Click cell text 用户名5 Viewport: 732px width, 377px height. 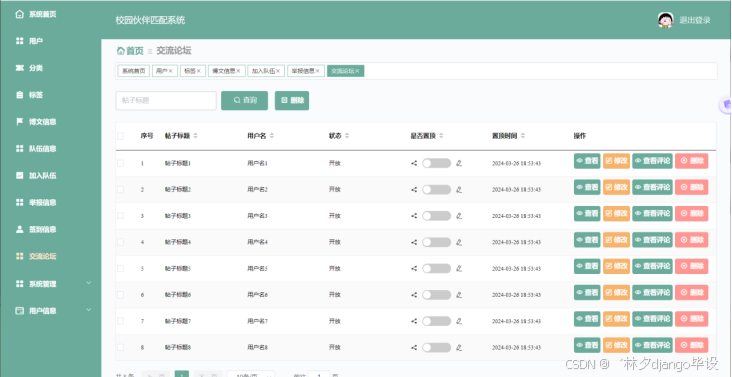tap(257, 269)
